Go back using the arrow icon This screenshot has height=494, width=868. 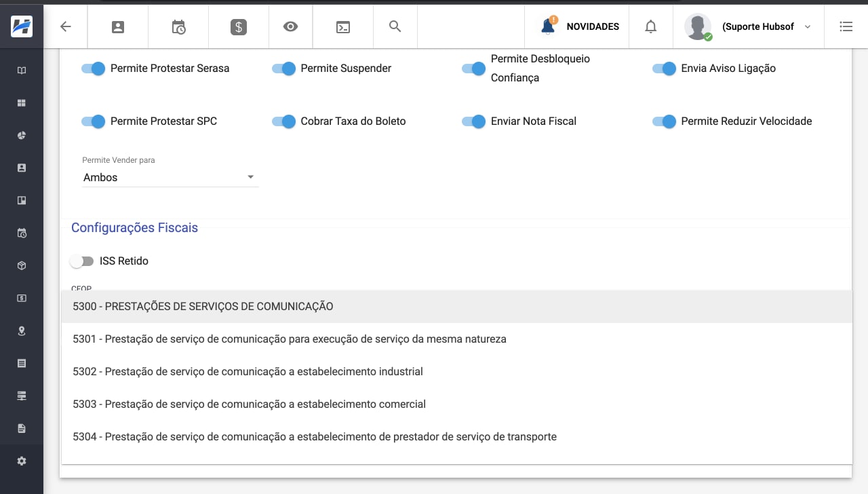pyautogui.click(x=66, y=26)
